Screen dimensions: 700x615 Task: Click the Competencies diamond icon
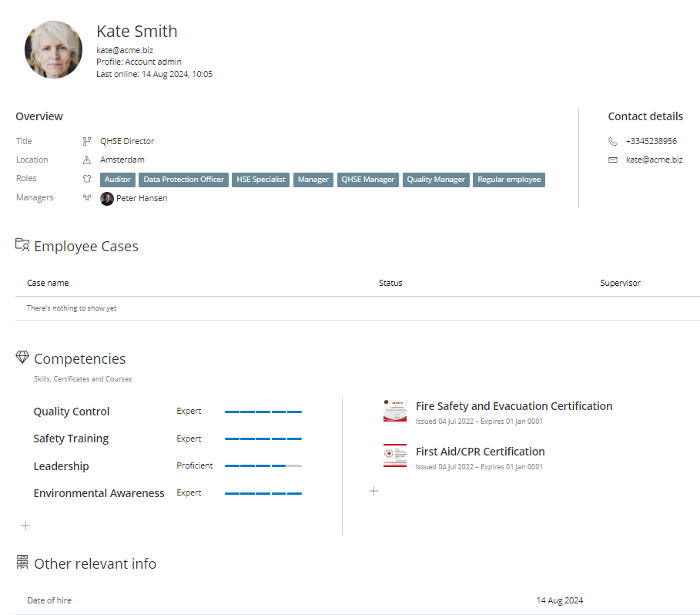22,358
